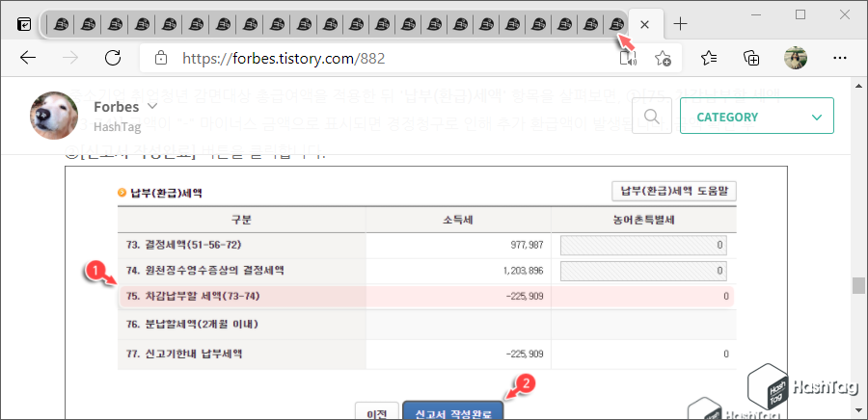Refresh the current page
Image resolution: width=868 pixels, height=420 pixels.
pyautogui.click(x=113, y=58)
